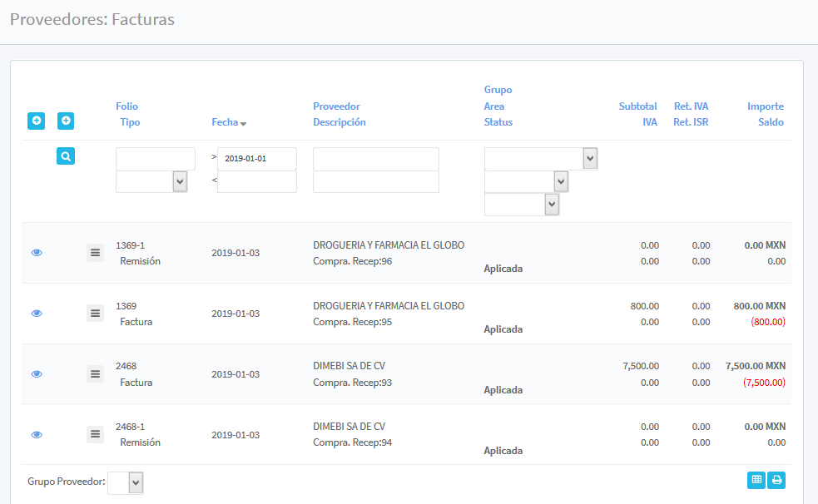
Task: Open hamburger menu for Factura 1369
Action: tap(95, 313)
